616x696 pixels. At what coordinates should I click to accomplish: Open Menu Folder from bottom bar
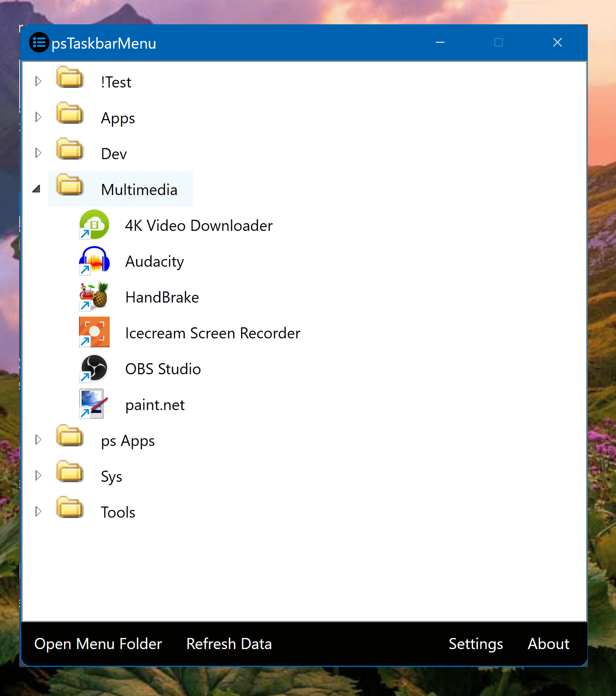point(98,644)
